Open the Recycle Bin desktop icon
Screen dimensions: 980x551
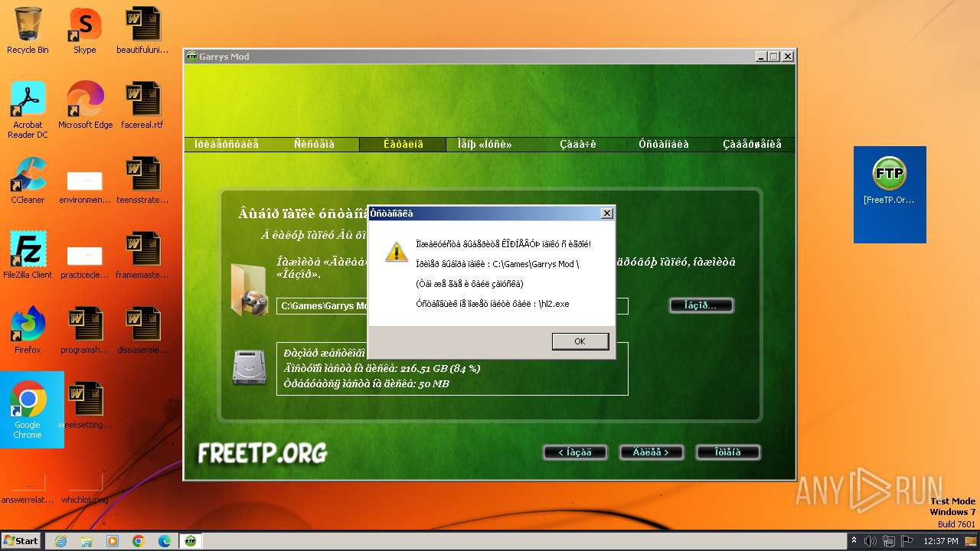[28, 31]
